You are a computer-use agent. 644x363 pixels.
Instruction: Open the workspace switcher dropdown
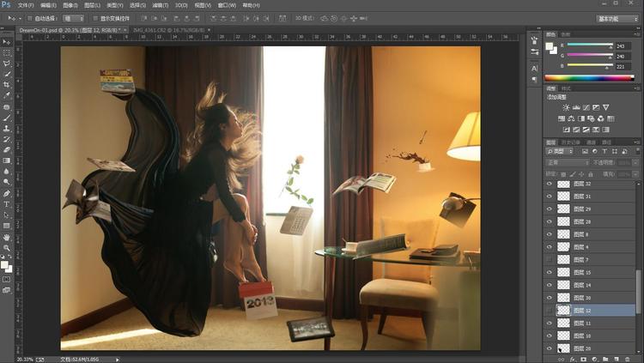(617, 17)
